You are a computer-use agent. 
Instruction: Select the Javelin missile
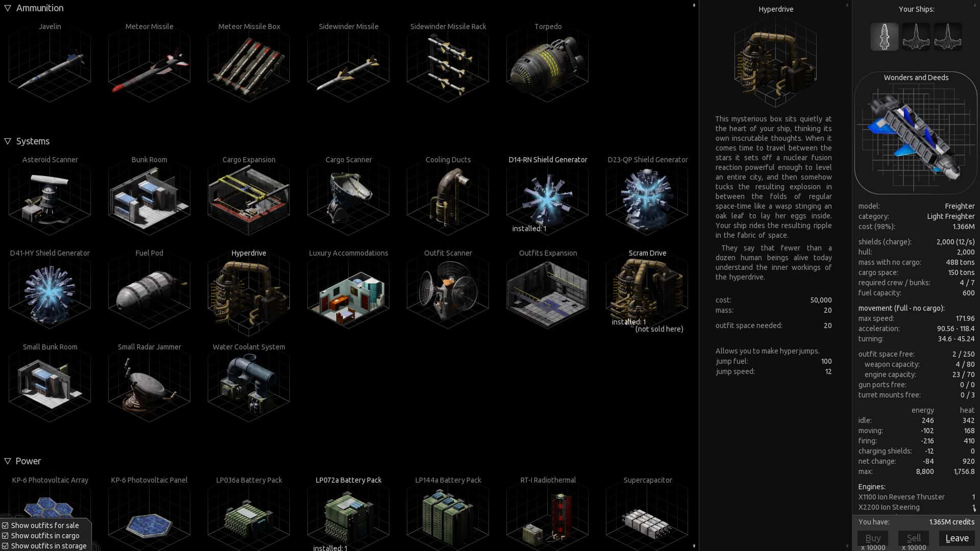pos(50,64)
